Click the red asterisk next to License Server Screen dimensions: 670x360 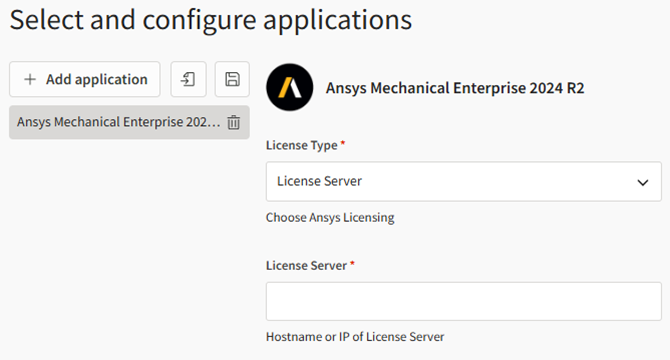pos(352,263)
